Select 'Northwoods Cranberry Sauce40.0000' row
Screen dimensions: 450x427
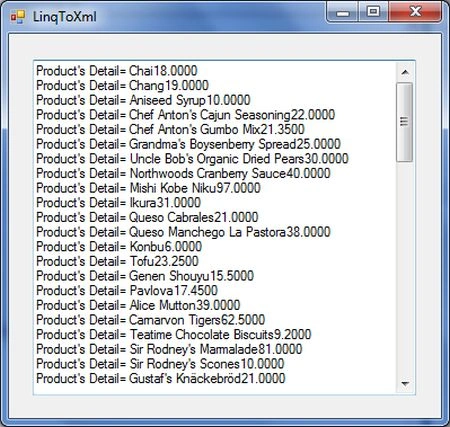(215, 173)
